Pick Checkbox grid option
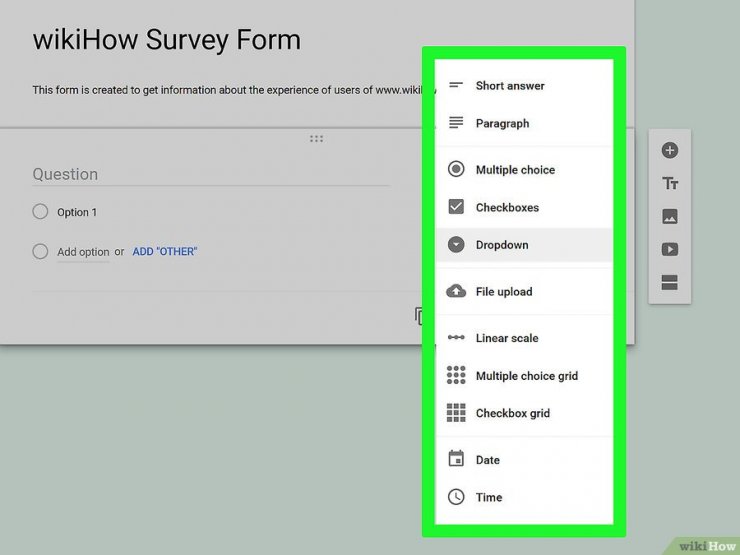Viewport: 740px width, 555px height. click(524, 413)
